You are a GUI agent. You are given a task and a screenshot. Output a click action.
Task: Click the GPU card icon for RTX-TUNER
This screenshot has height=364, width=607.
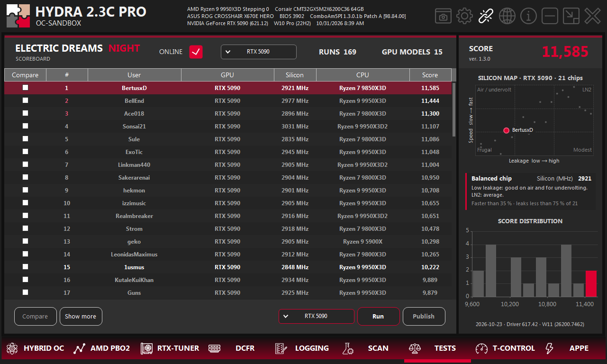coord(146,348)
